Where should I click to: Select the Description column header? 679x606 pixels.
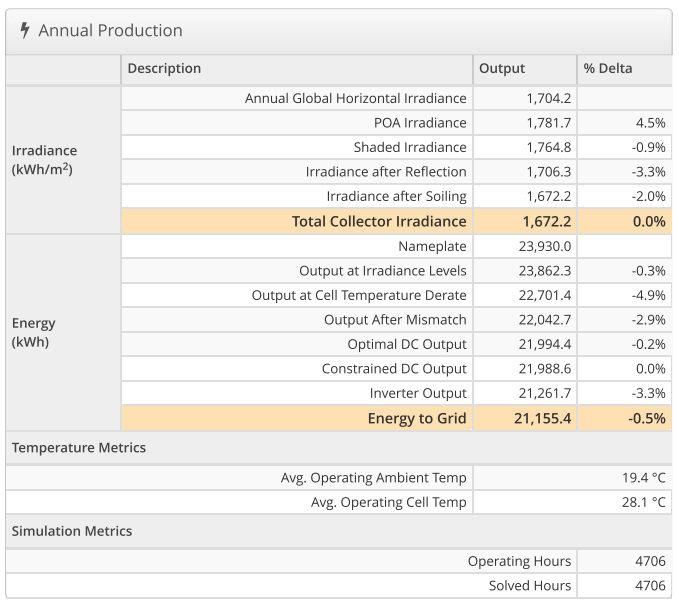(164, 69)
